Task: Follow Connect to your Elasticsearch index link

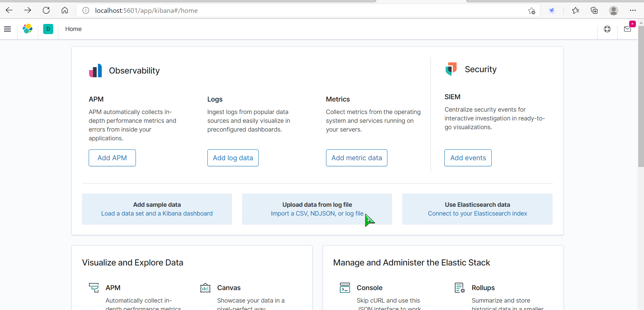Action: pyautogui.click(x=477, y=214)
